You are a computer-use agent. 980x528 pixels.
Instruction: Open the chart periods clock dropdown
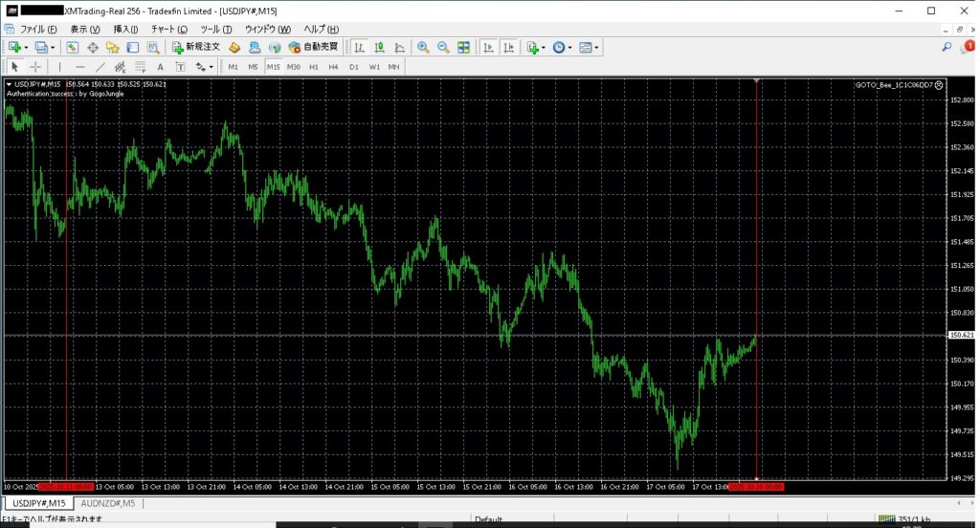click(571, 47)
